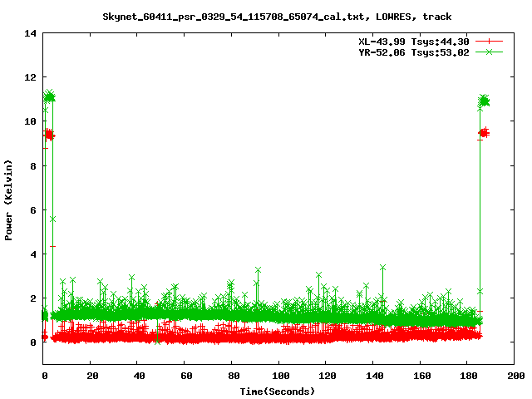Click the red calibration cluster at plot start
Viewport: 532px width, 399px height.
point(49,135)
